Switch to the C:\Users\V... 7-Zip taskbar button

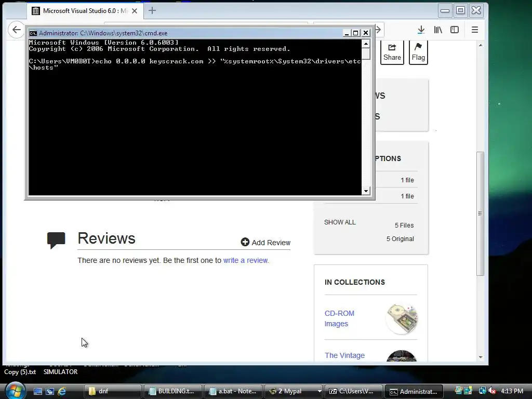click(x=353, y=391)
